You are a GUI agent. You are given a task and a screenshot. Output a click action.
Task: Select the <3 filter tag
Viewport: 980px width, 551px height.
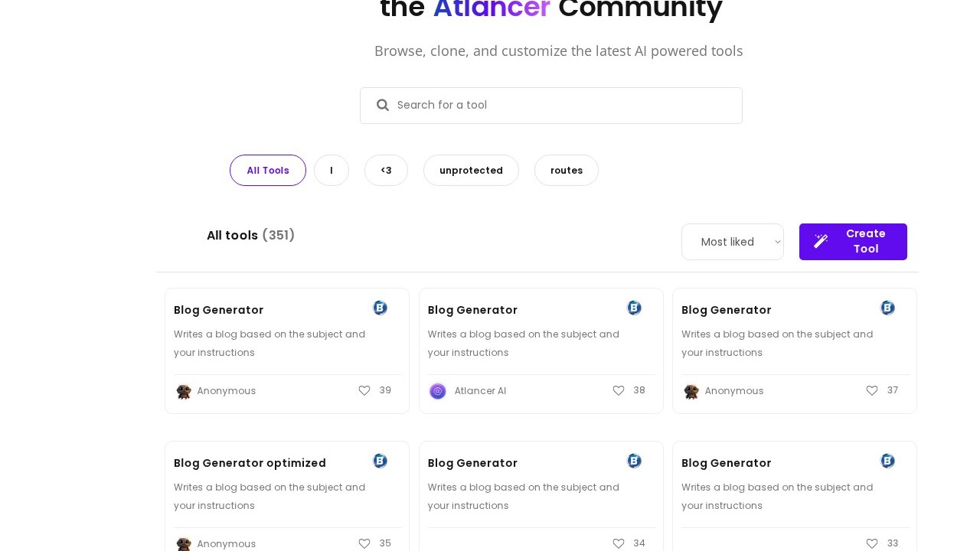tap(386, 171)
